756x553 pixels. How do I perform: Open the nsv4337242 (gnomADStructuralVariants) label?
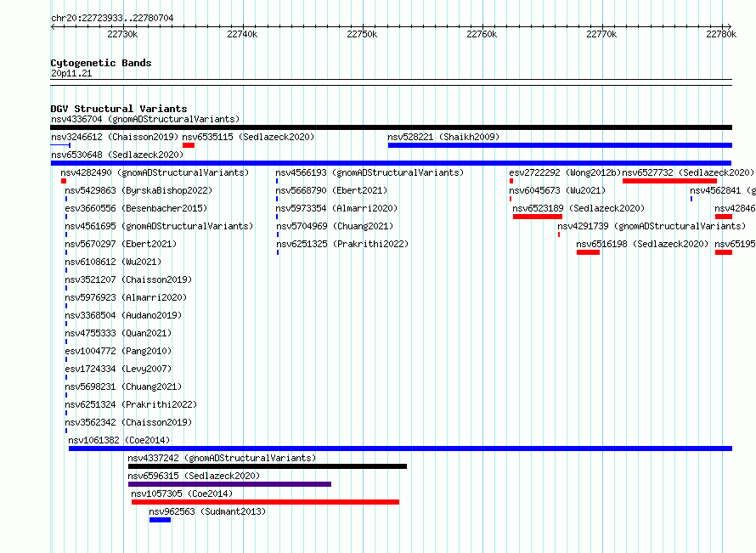click(222, 458)
